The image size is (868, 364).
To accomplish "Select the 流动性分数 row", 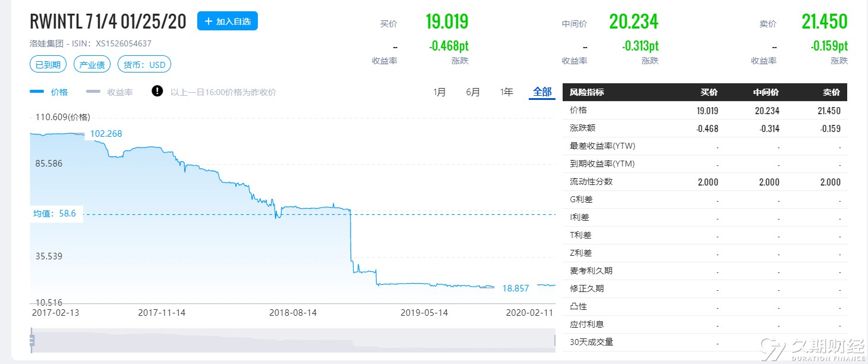I will click(705, 181).
